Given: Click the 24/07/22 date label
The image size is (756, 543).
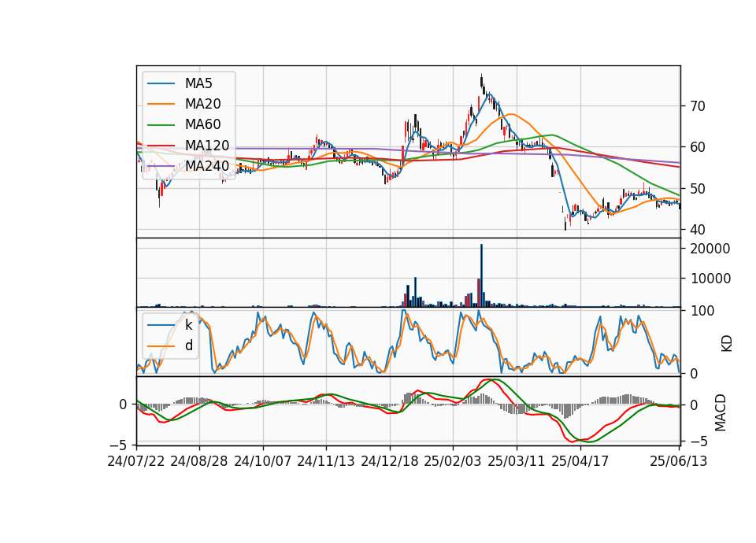Looking at the screenshot, I should [x=136, y=461].
